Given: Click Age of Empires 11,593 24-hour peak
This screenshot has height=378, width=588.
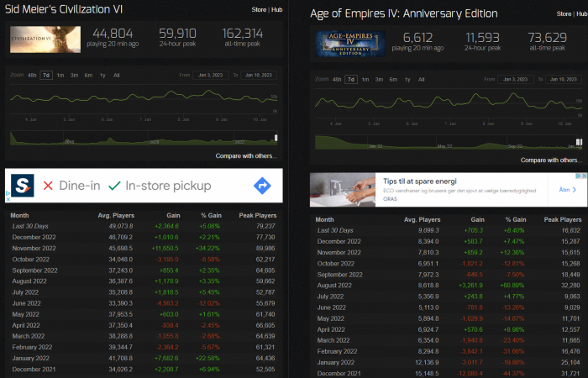Looking at the screenshot, I should pyautogui.click(x=483, y=38).
